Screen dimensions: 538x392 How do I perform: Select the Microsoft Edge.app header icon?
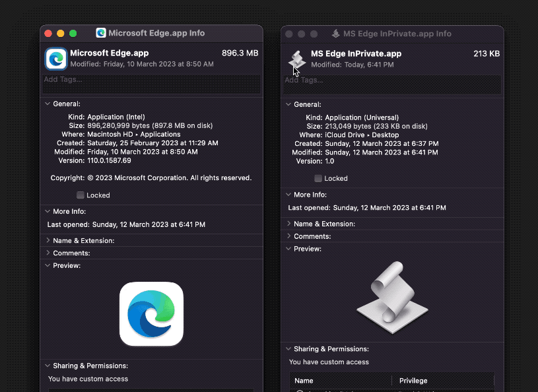56,59
